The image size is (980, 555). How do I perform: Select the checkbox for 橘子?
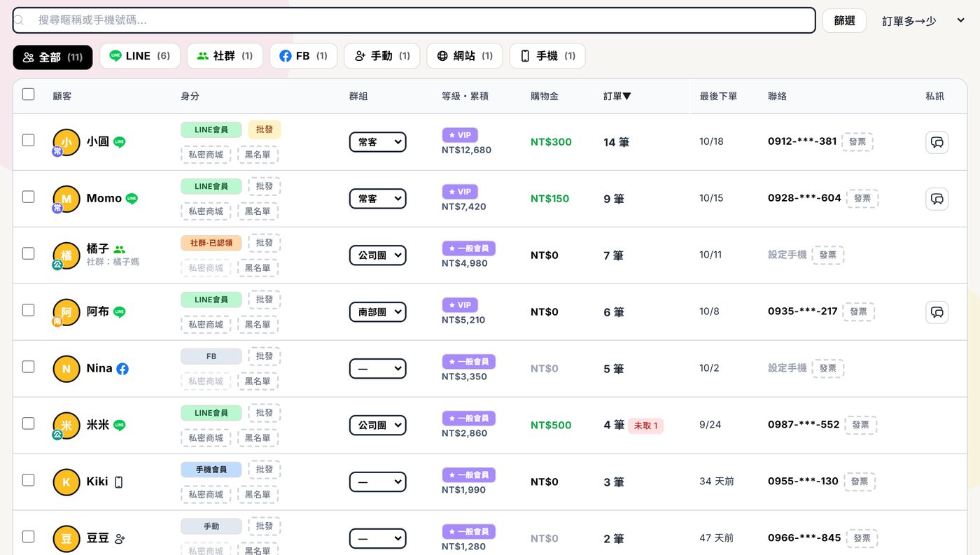pyautogui.click(x=28, y=253)
